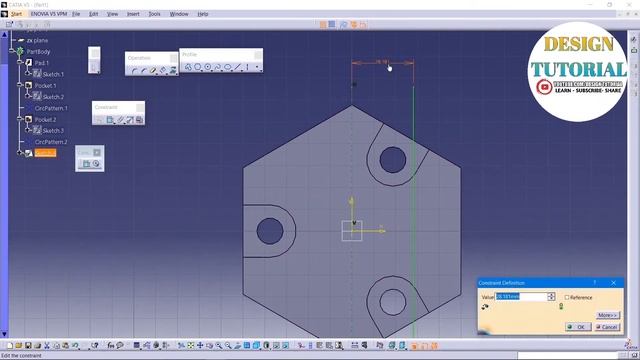
Task: Expand the Sketch.3 tree node
Action: tap(28, 130)
